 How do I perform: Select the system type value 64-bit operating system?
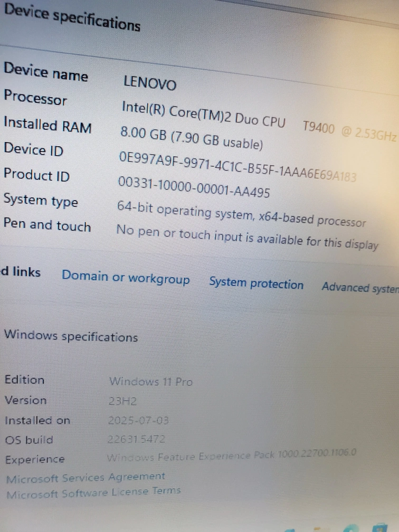tap(241, 214)
